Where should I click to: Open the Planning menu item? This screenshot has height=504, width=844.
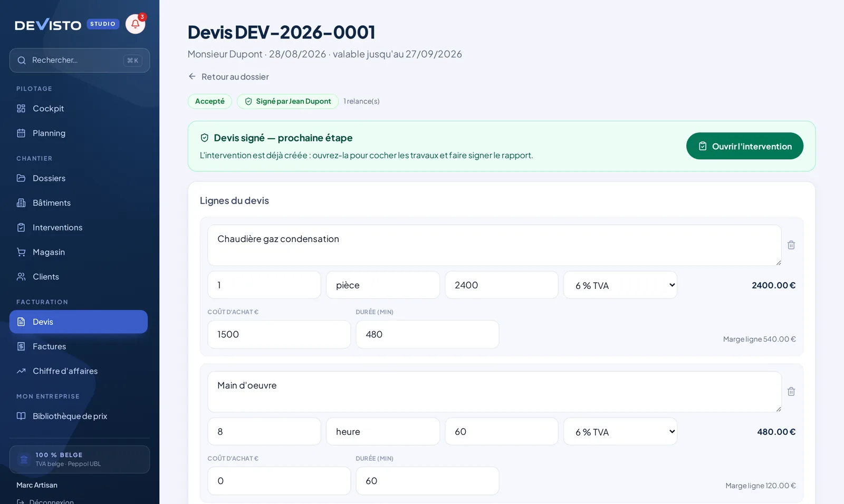pyautogui.click(x=79, y=133)
